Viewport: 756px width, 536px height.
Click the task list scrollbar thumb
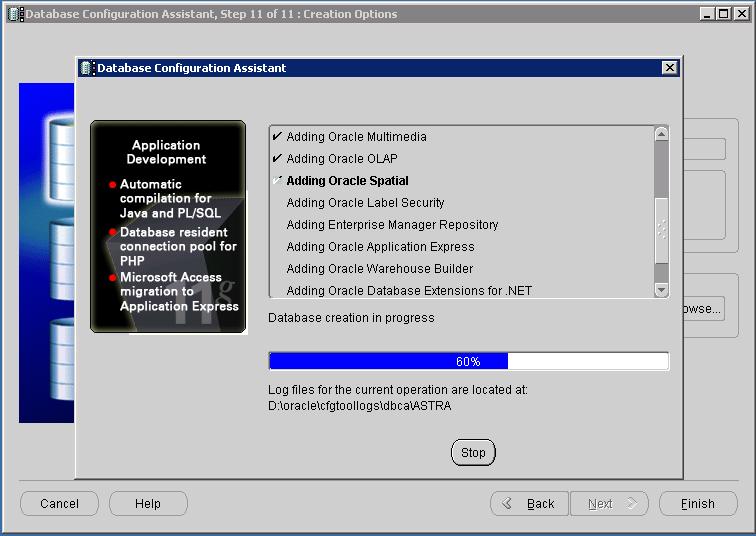(662, 230)
